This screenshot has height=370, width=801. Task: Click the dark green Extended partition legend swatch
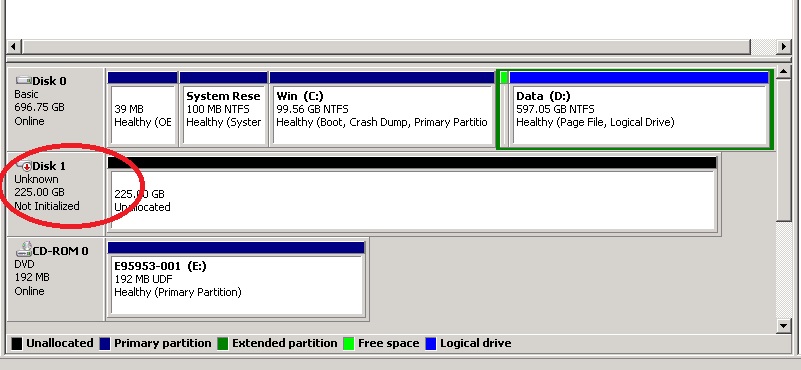pos(223,343)
